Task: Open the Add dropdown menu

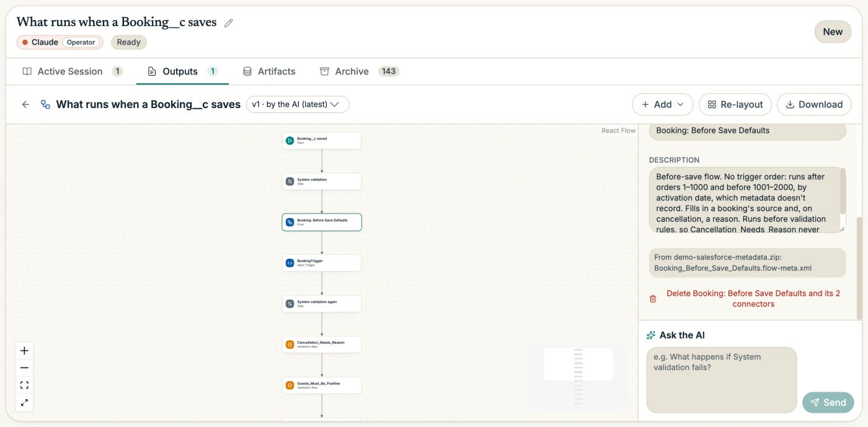Action: coord(663,104)
